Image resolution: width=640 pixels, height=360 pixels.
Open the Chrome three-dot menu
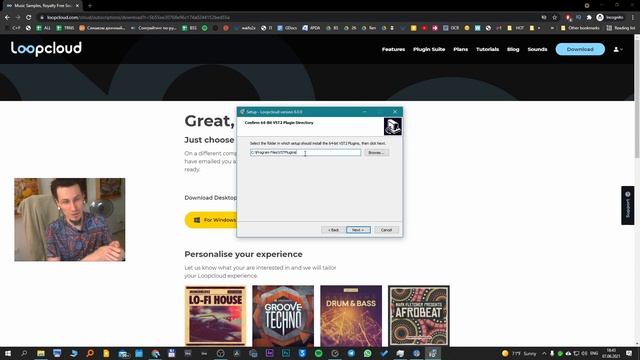pos(633,17)
